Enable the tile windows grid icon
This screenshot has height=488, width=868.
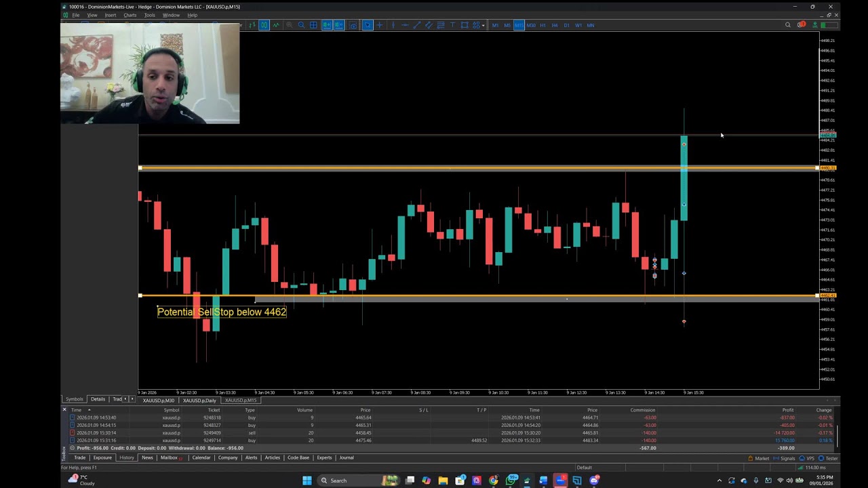pyautogui.click(x=313, y=25)
